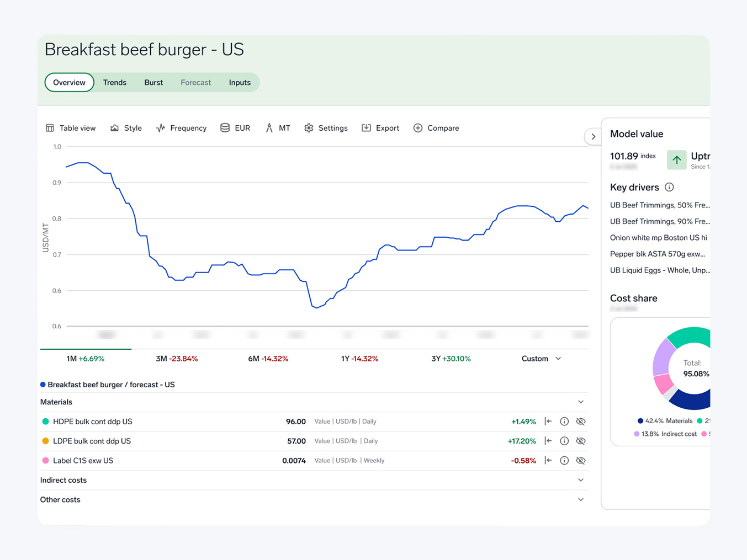The height and width of the screenshot is (560, 747).
Task: Select the 3Y time range
Action: 451,359
